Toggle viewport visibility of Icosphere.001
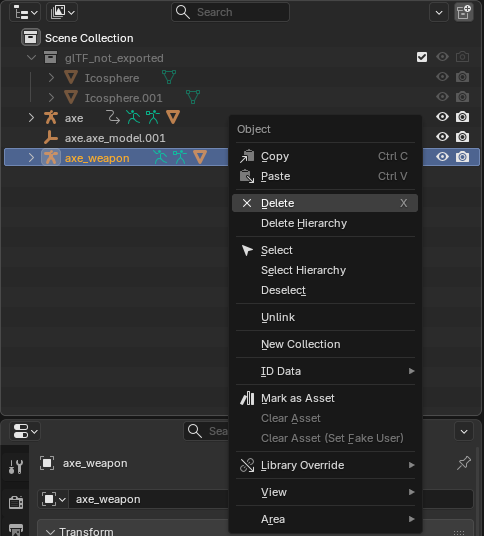The height and width of the screenshot is (536, 484). click(442, 97)
